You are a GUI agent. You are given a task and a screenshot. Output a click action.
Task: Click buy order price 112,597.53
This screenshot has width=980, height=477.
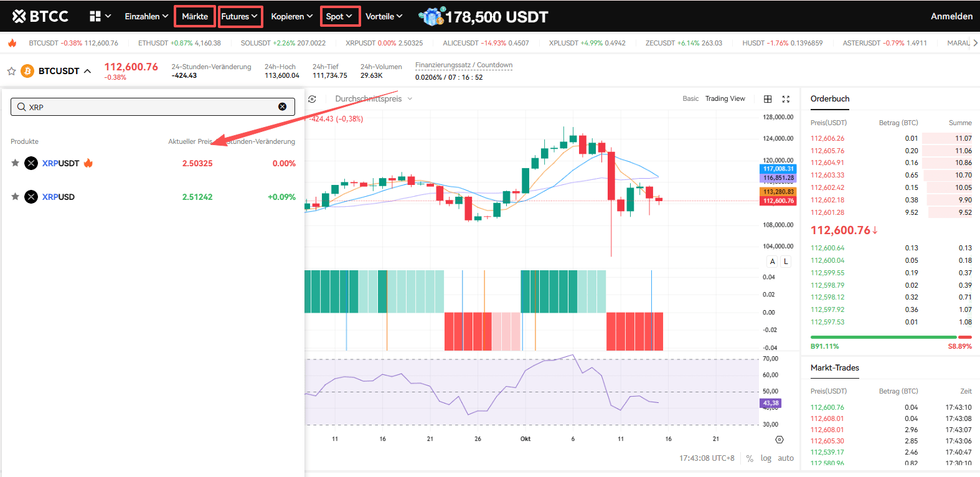point(827,322)
